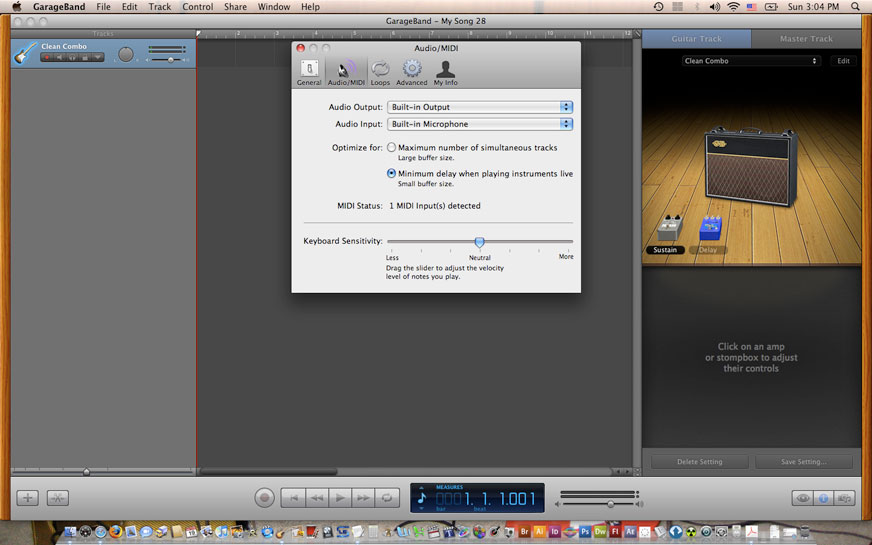Click the Edit button beside the amp preset
The image size is (872, 545).
(843, 61)
